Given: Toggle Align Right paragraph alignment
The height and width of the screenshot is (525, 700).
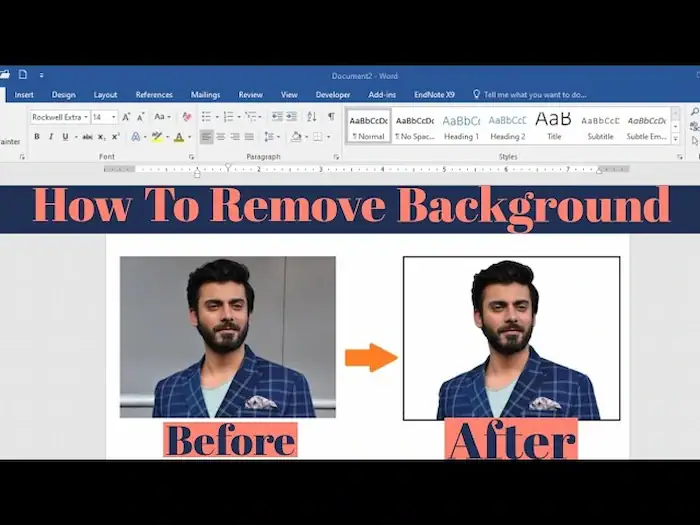Looking at the screenshot, I should (235, 137).
